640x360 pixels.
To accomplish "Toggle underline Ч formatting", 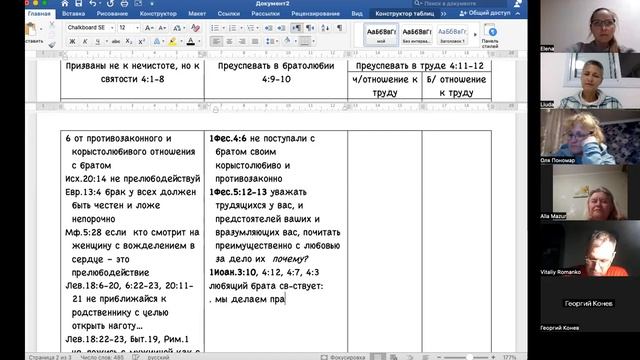I will [x=98, y=41].
